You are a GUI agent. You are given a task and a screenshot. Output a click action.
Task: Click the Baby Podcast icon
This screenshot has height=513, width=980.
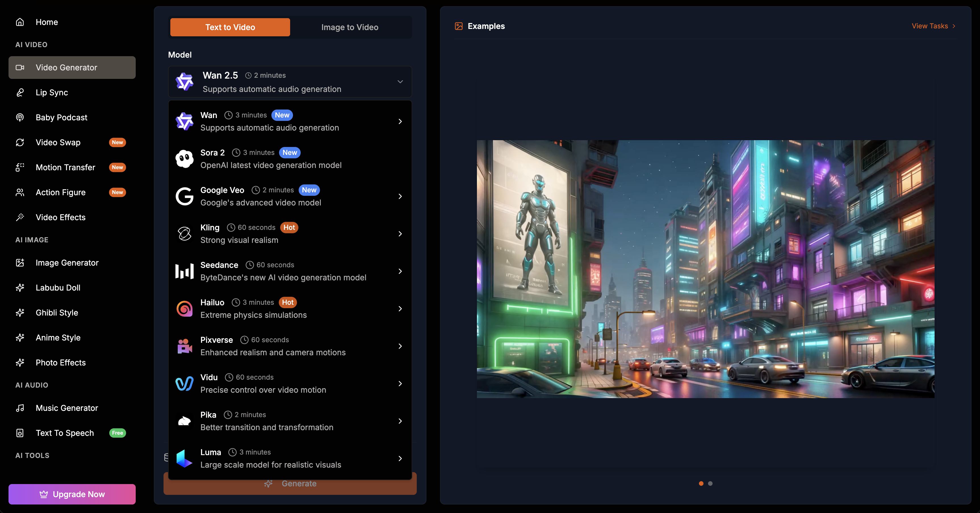[20, 117]
